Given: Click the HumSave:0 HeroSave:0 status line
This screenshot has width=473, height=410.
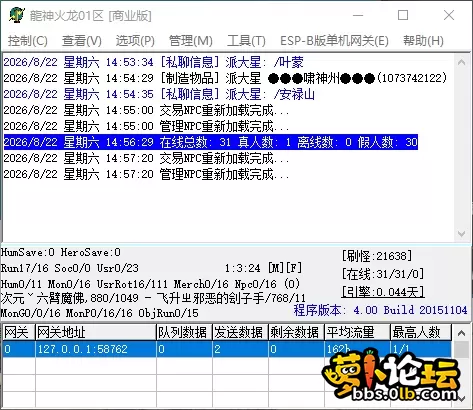Looking at the screenshot, I should [x=61, y=252].
